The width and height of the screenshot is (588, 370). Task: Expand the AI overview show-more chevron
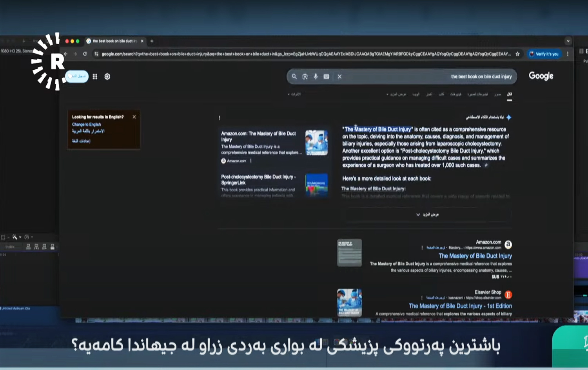(418, 215)
